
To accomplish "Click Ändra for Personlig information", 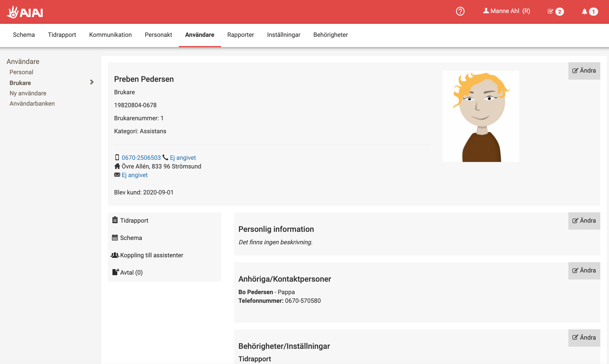I will tap(584, 221).
